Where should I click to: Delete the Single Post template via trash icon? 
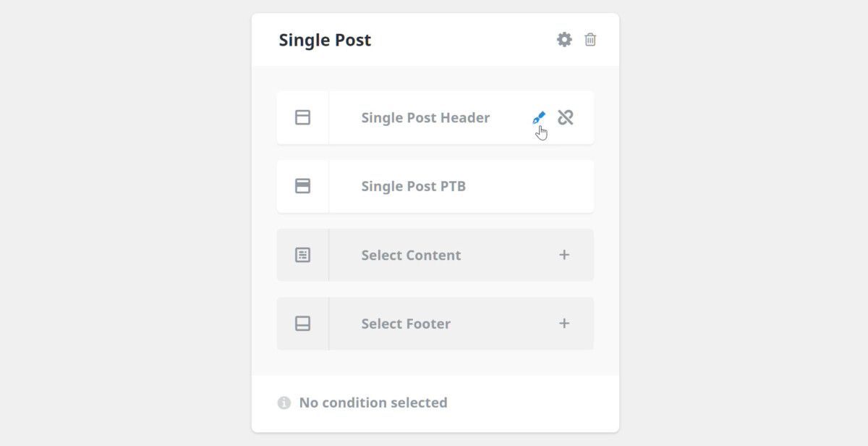(590, 40)
